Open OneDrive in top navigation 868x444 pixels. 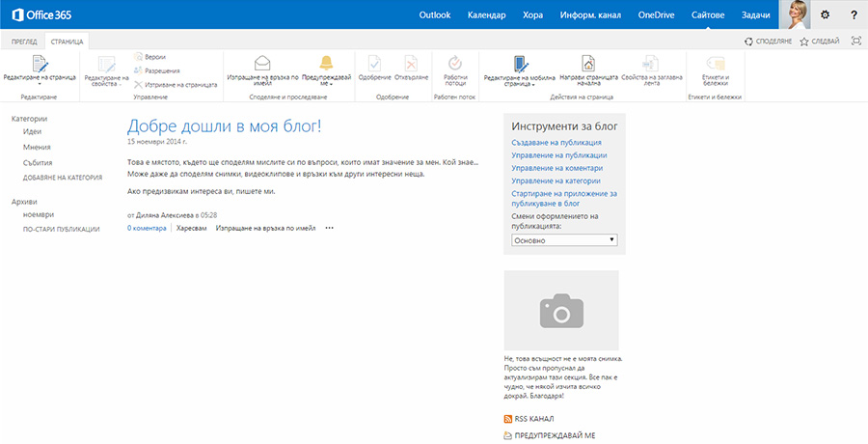click(x=656, y=15)
